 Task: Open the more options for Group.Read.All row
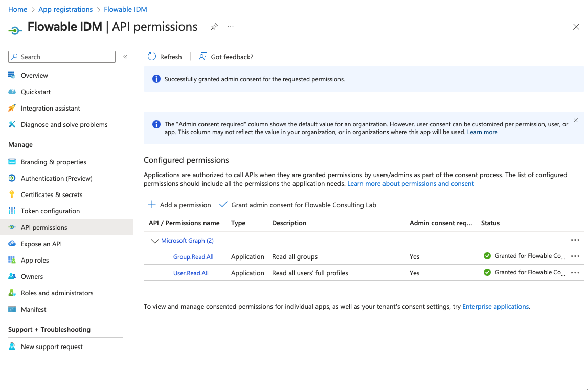tap(575, 256)
